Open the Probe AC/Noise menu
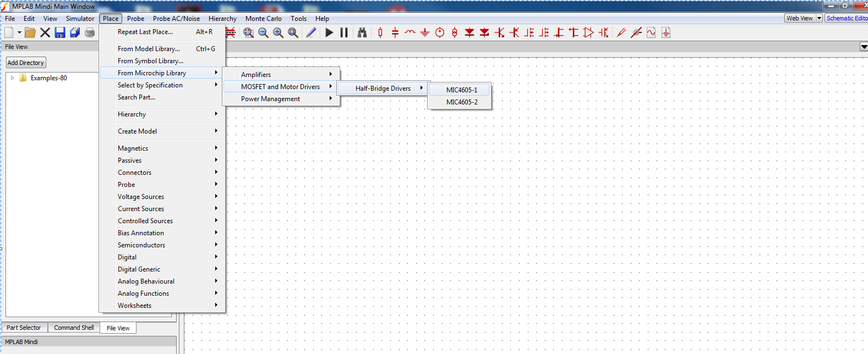The image size is (868, 354). (x=177, y=18)
